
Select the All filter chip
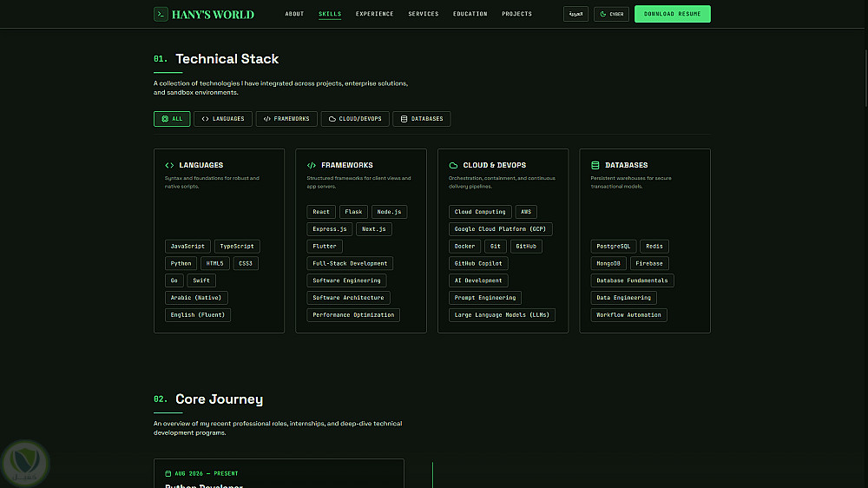click(172, 119)
